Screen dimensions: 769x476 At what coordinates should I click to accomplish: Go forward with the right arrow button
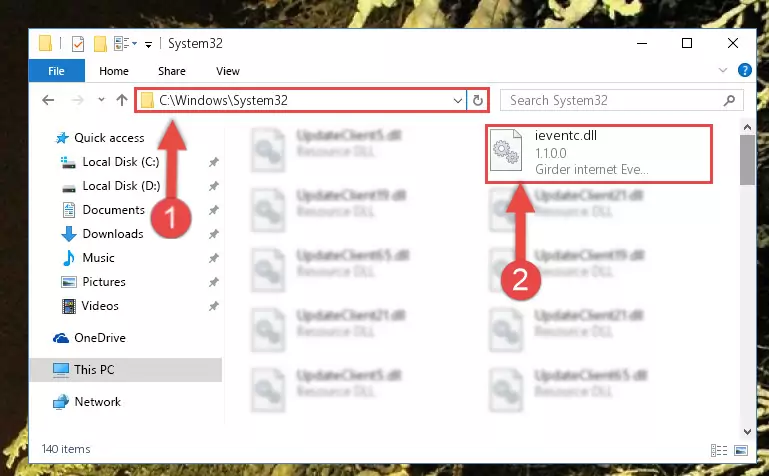[77, 100]
